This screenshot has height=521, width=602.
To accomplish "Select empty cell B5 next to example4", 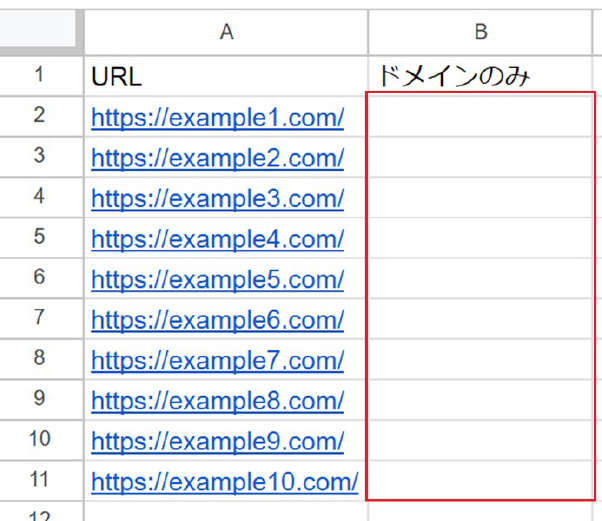I will [480, 238].
